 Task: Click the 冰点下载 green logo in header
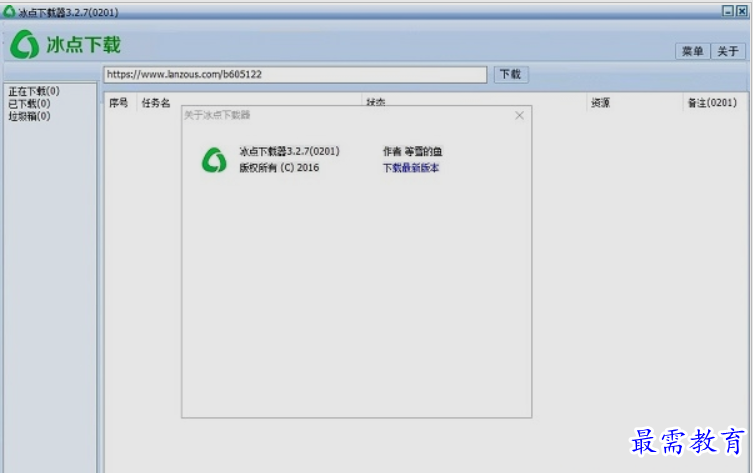tap(24, 45)
